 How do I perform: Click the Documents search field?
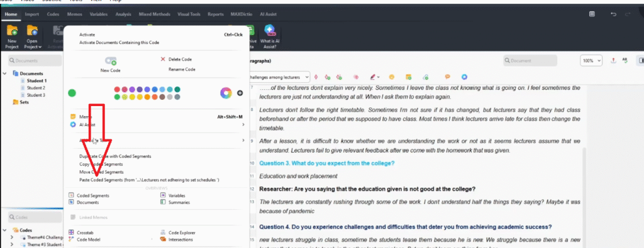click(35, 61)
